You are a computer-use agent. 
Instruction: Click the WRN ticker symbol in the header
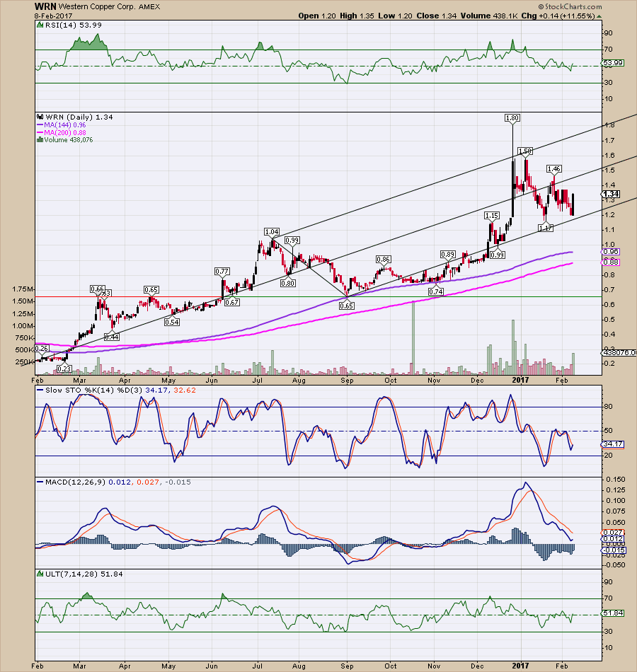point(45,6)
